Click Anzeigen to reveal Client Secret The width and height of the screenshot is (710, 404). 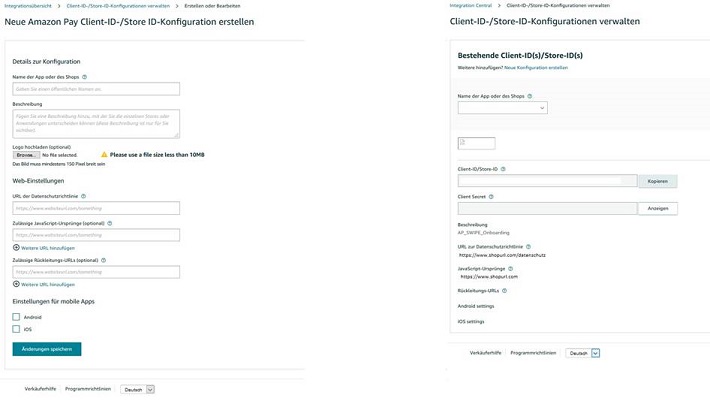pyautogui.click(x=658, y=208)
